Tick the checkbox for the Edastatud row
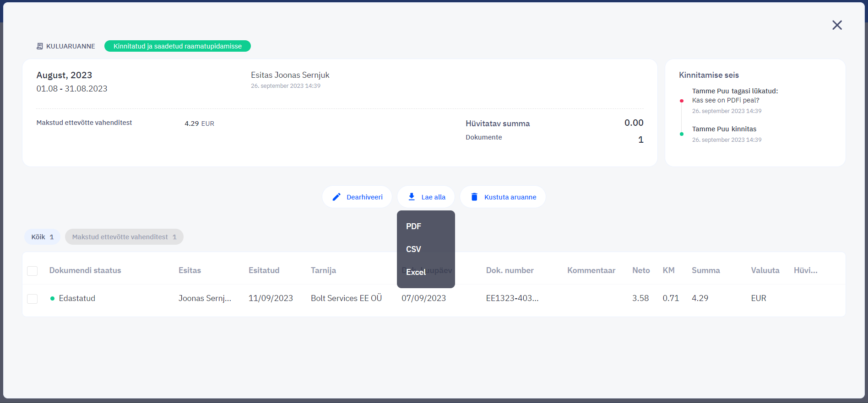868x403 pixels. (x=33, y=299)
